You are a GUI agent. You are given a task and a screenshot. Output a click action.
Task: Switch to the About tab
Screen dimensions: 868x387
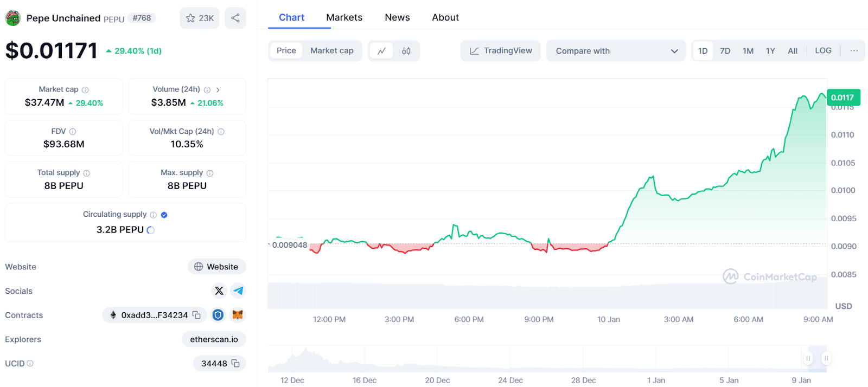(445, 17)
